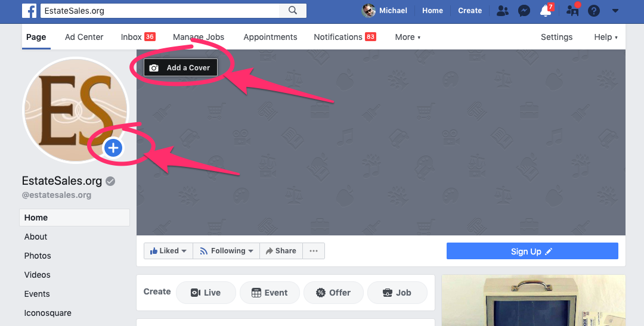Expand the More dropdown tab
The width and height of the screenshot is (644, 326).
click(x=407, y=37)
